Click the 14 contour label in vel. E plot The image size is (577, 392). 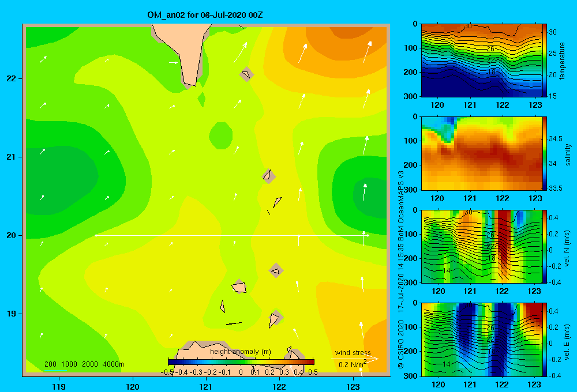point(446,364)
